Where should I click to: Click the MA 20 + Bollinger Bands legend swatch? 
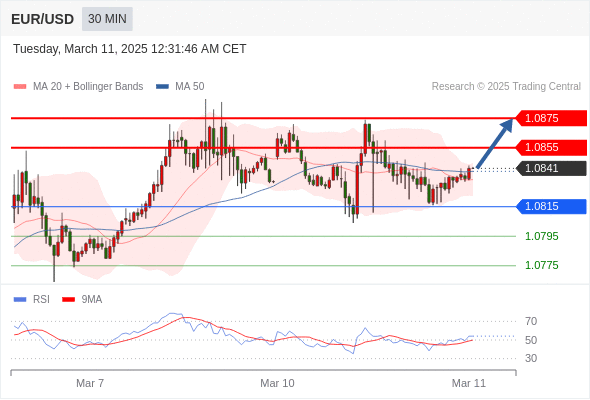[x=20, y=87]
